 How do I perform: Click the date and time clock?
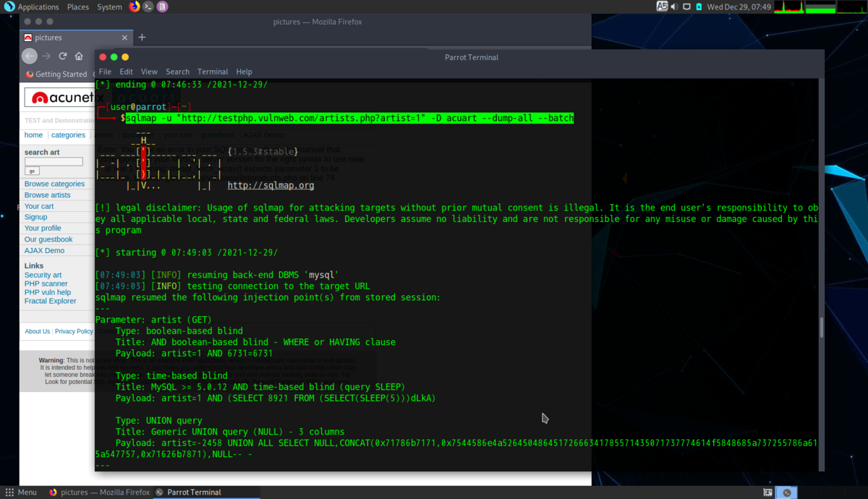[x=739, y=7]
